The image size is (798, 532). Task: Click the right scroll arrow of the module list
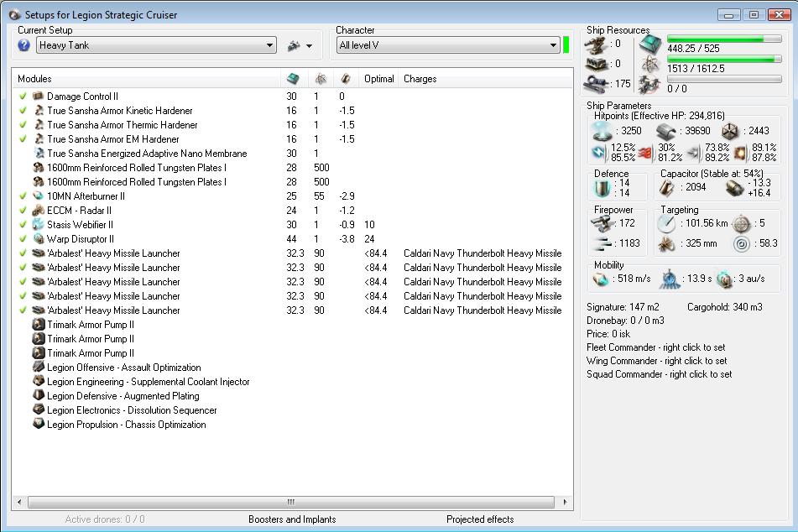(x=565, y=502)
